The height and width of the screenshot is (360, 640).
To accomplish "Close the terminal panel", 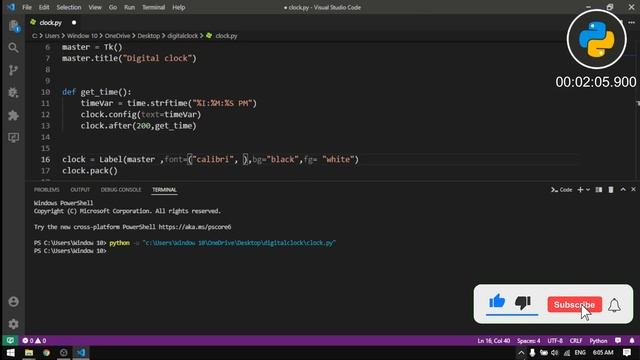I will pos(633,189).
